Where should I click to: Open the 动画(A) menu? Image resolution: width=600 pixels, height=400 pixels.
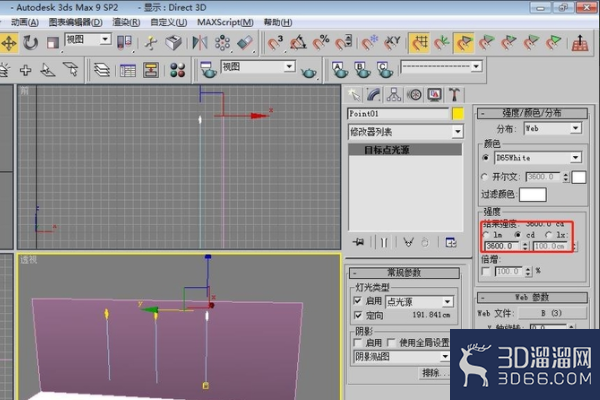24,22
